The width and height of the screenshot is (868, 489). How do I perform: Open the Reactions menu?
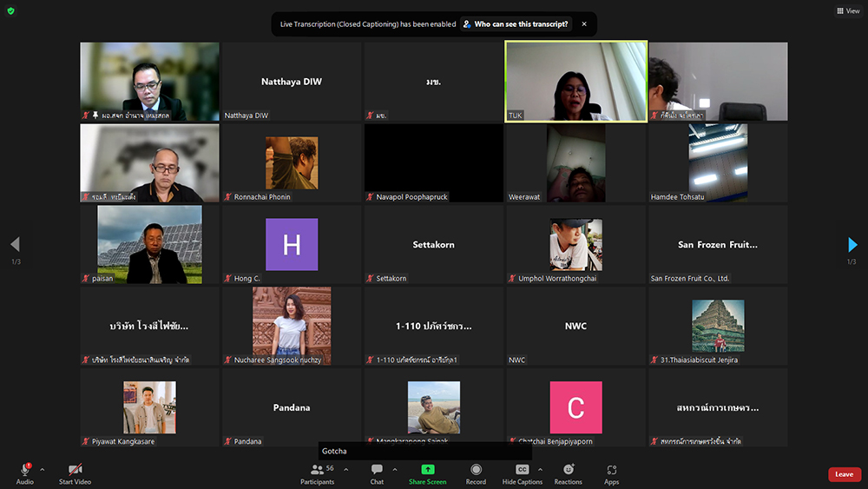click(x=569, y=470)
